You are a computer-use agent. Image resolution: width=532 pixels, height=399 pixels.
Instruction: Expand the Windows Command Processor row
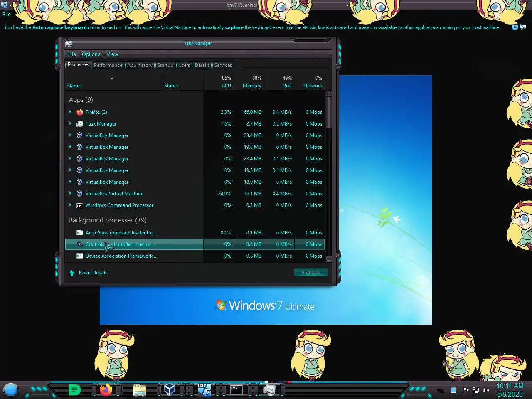(x=70, y=205)
